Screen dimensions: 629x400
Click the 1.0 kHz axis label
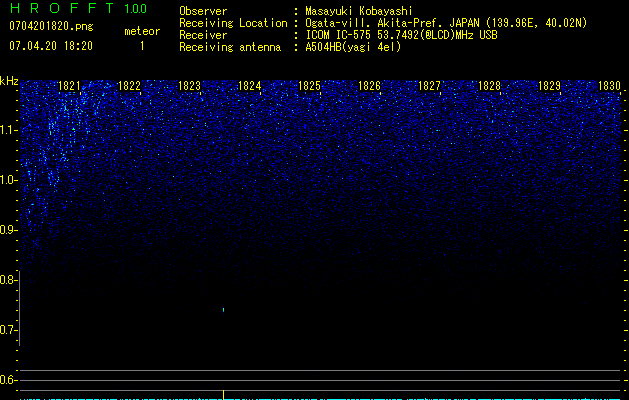coord(9,180)
